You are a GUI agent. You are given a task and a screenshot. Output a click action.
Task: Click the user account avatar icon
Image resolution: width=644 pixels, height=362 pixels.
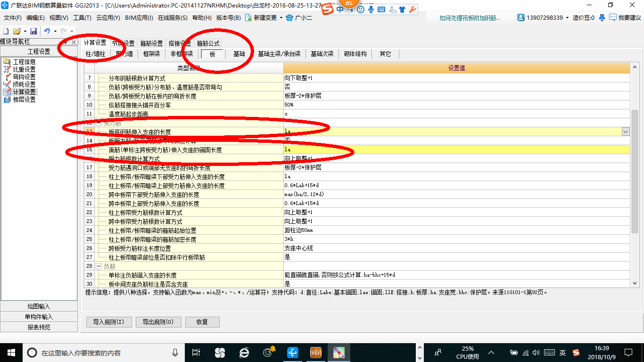[521, 17]
